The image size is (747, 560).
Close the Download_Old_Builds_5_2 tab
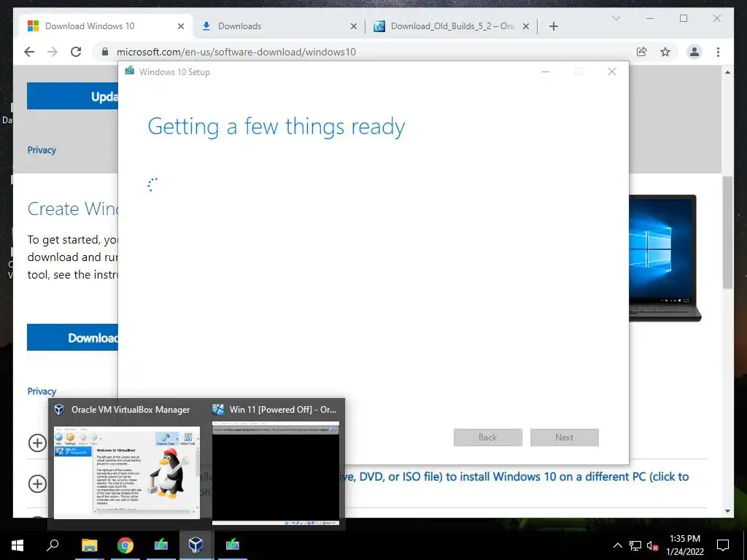526,26
